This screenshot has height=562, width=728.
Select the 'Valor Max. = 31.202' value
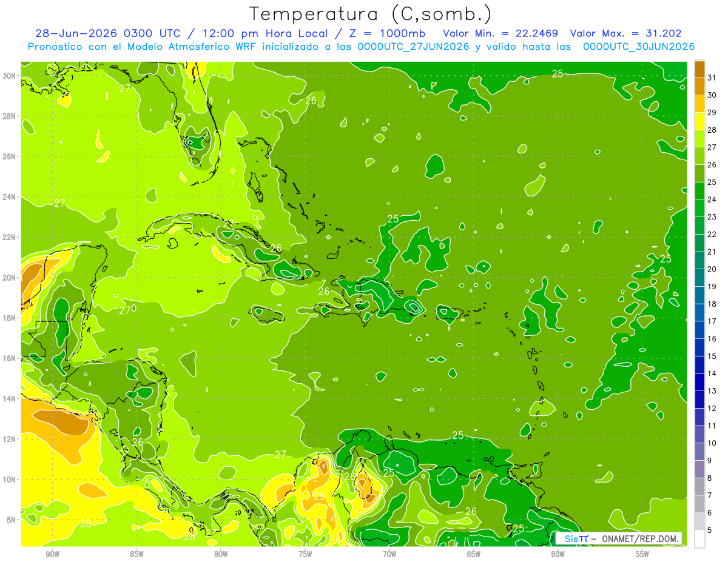click(x=627, y=33)
